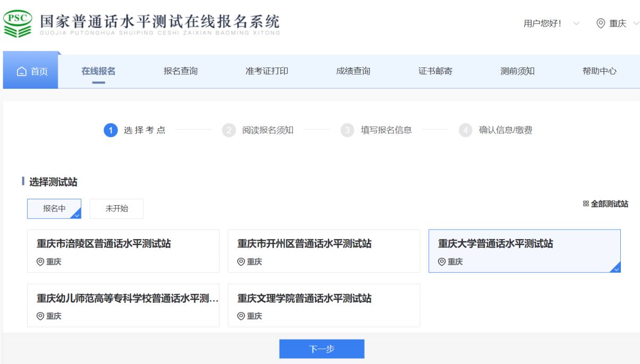Click step 4 circle for 确认信息/缴费
Screen dimensions: 640x364
466,130
